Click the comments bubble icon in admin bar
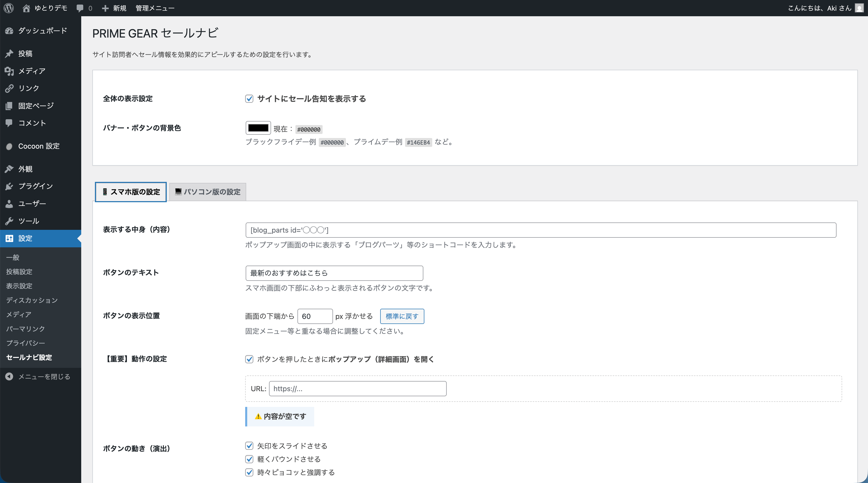The width and height of the screenshot is (868, 483). pos(80,8)
